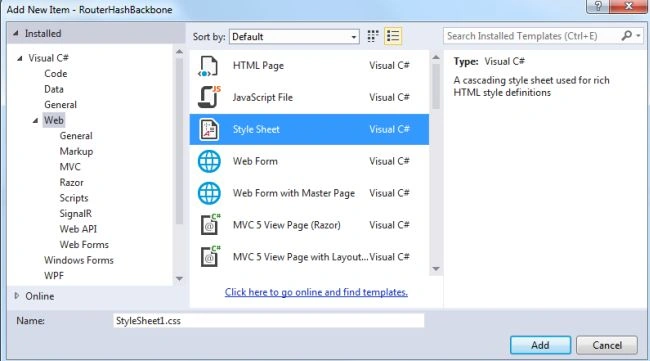Click the HTML Page template name
The height and width of the screenshot is (361, 650).
coord(258,65)
